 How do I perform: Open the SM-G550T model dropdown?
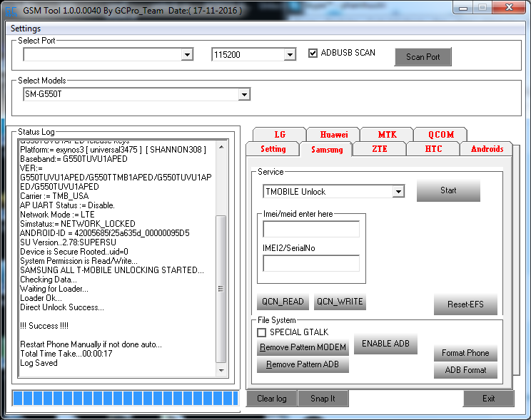pyautogui.click(x=244, y=95)
